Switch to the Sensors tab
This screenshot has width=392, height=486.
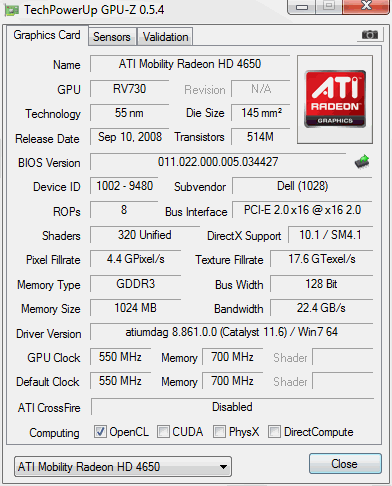point(112,37)
